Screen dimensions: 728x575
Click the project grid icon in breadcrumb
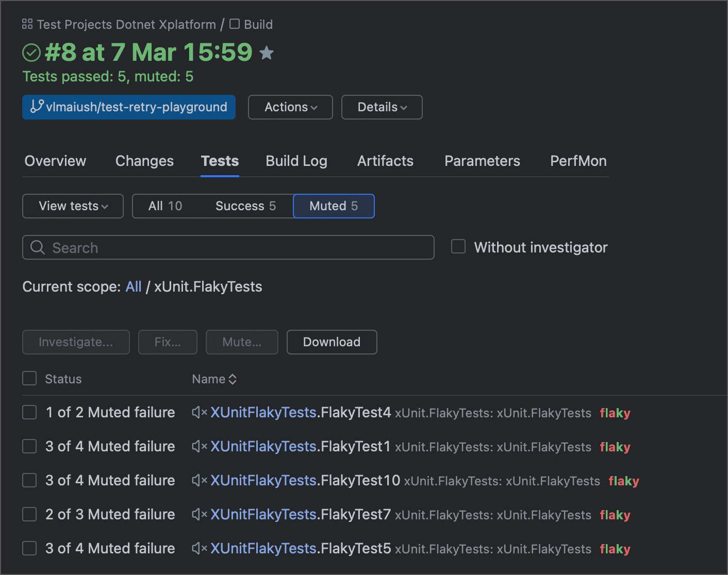(x=27, y=24)
